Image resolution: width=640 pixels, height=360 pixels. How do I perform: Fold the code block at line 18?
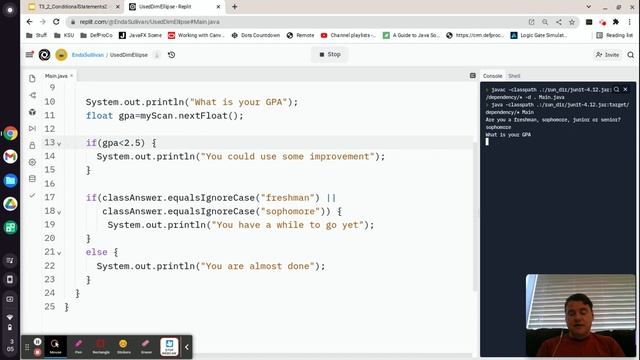point(59,212)
